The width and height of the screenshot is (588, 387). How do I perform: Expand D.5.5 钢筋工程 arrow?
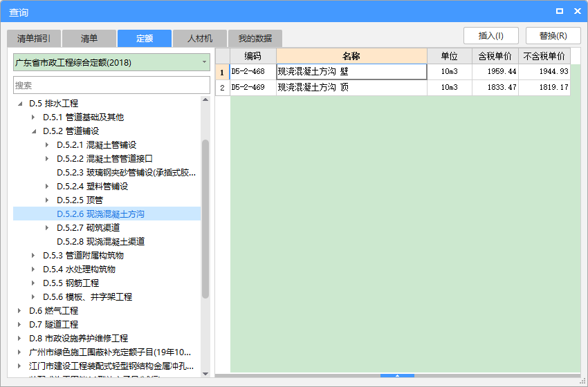pyautogui.click(x=33, y=283)
